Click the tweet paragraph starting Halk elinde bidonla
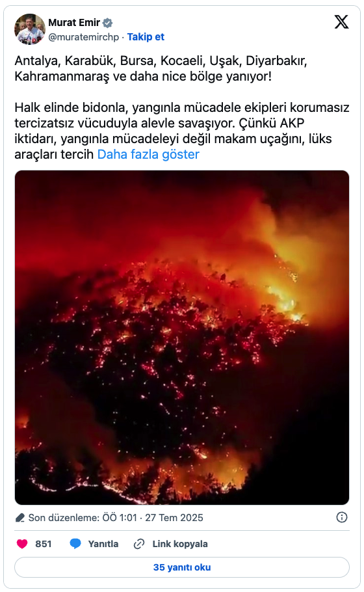364x592 pixels. 182,131
